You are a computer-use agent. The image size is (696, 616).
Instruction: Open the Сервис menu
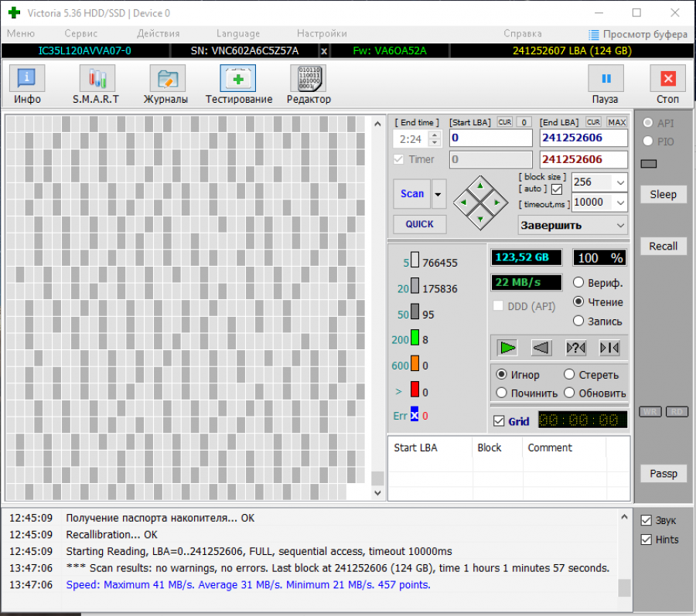click(80, 33)
